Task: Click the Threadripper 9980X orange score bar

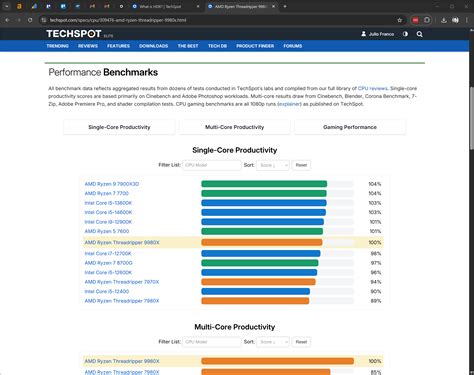Action: point(262,242)
